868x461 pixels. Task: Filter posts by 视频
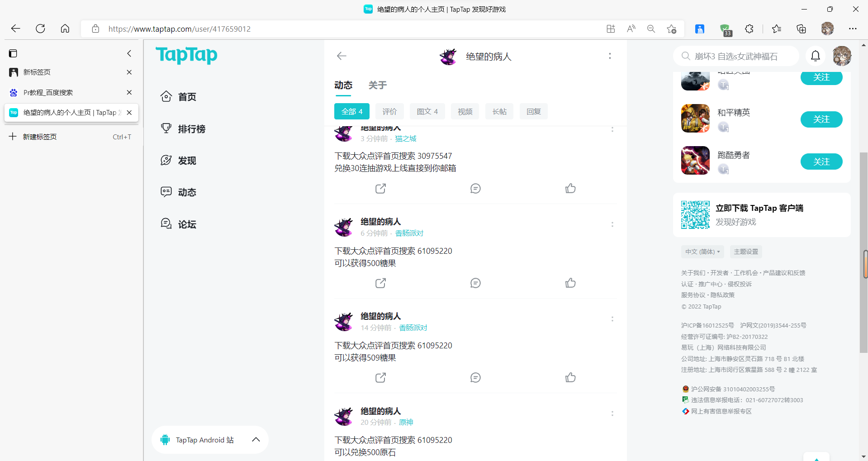pyautogui.click(x=465, y=111)
